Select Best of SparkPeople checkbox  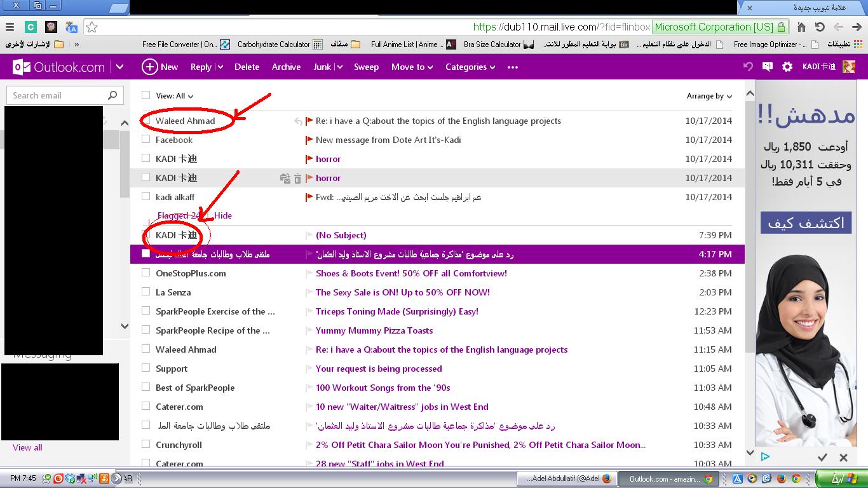[x=146, y=387]
